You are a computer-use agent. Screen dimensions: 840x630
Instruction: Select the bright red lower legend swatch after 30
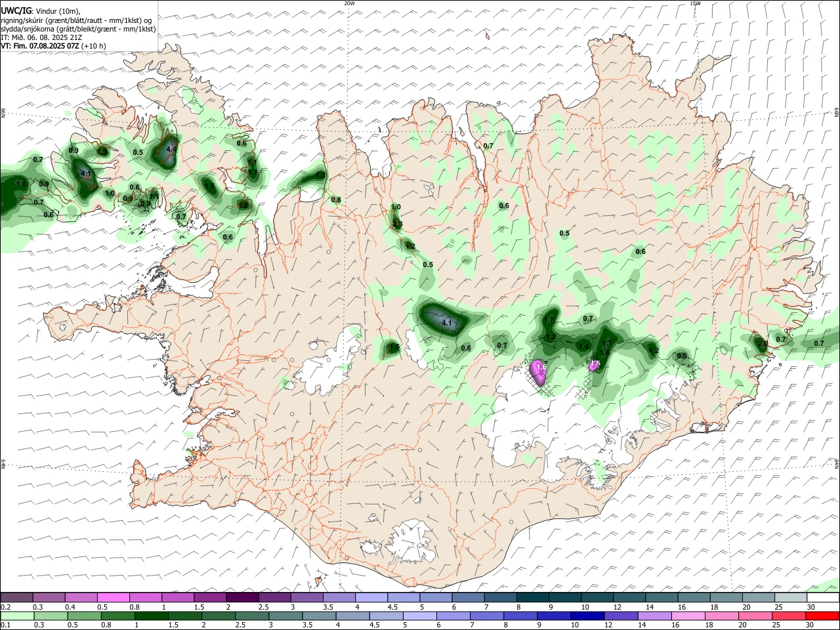pyautogui.click(x=822, y=616)
